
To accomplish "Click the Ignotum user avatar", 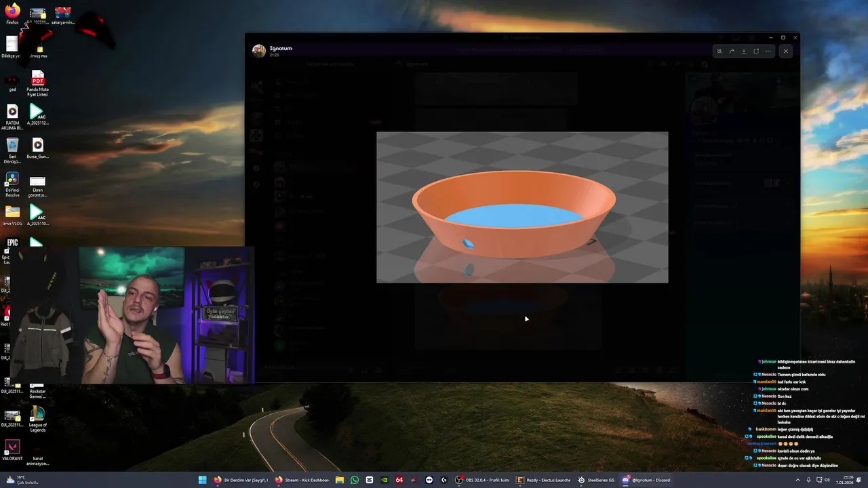I will click(259, 51).
